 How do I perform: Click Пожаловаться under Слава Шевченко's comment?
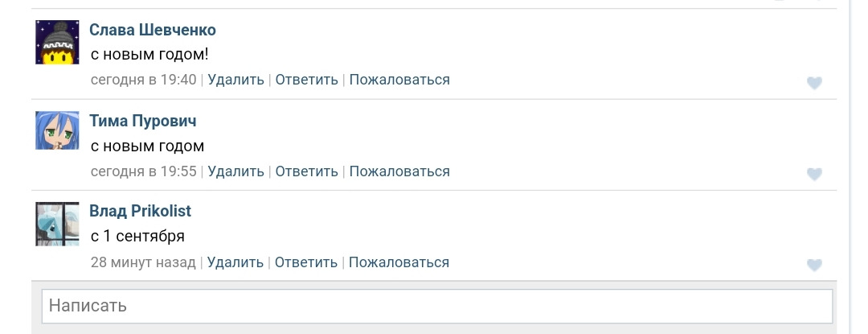click(x=399, y=80)
